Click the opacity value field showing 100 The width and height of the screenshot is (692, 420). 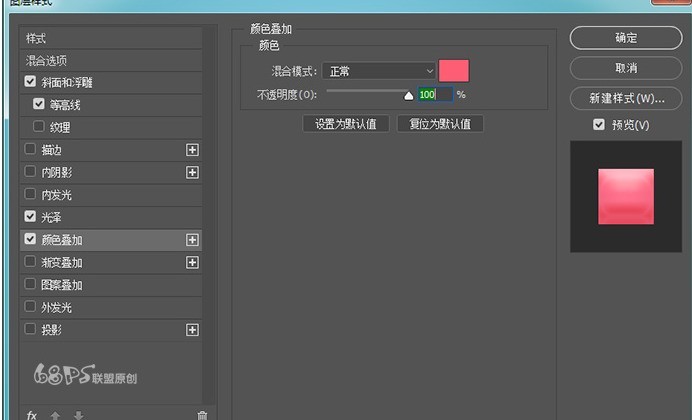(435, 94)
